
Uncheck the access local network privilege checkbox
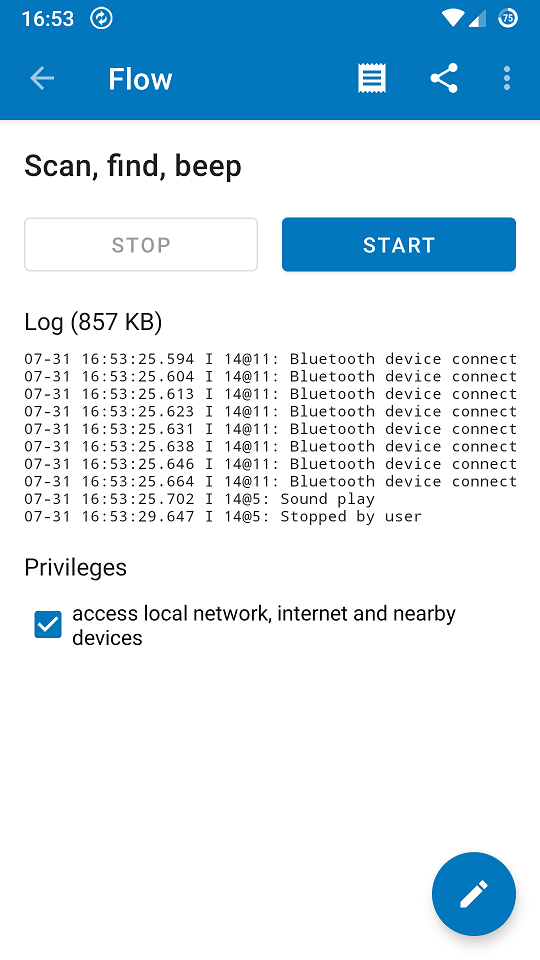[48, 624]
